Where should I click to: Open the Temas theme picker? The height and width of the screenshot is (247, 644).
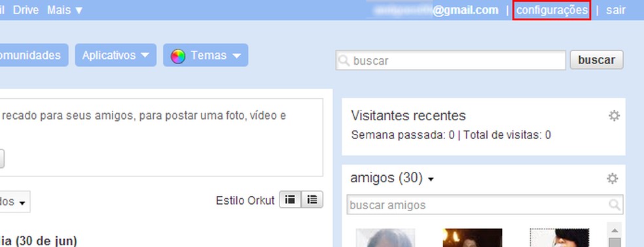pos(206,55)
